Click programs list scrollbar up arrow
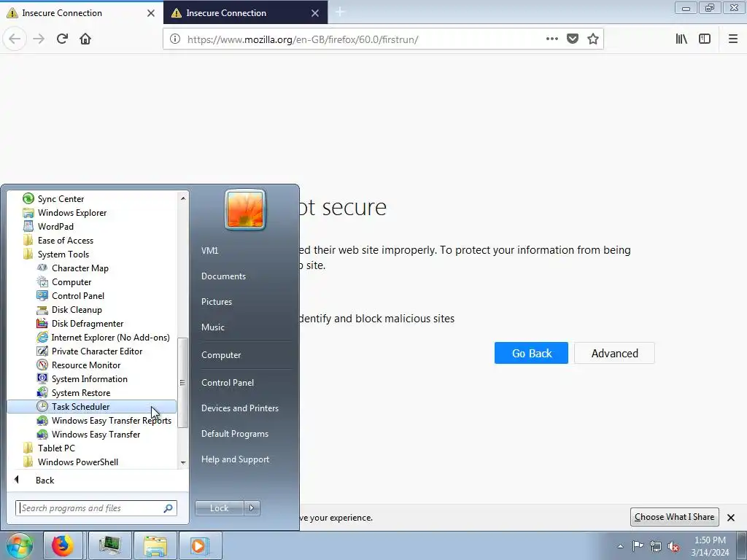The image size is (747, 560). (183, 198)
